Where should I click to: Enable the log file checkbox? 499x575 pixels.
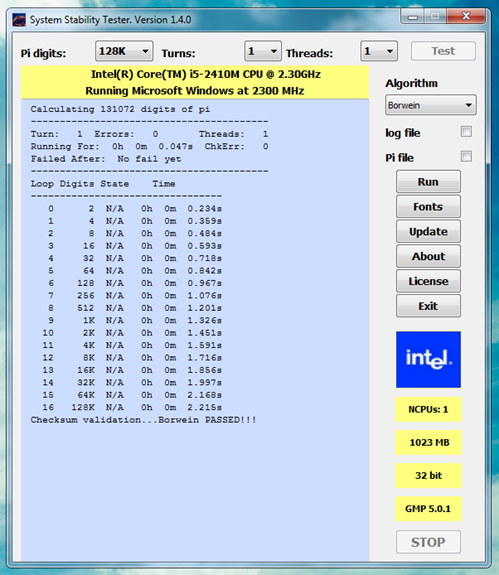(x=466, y=132)
